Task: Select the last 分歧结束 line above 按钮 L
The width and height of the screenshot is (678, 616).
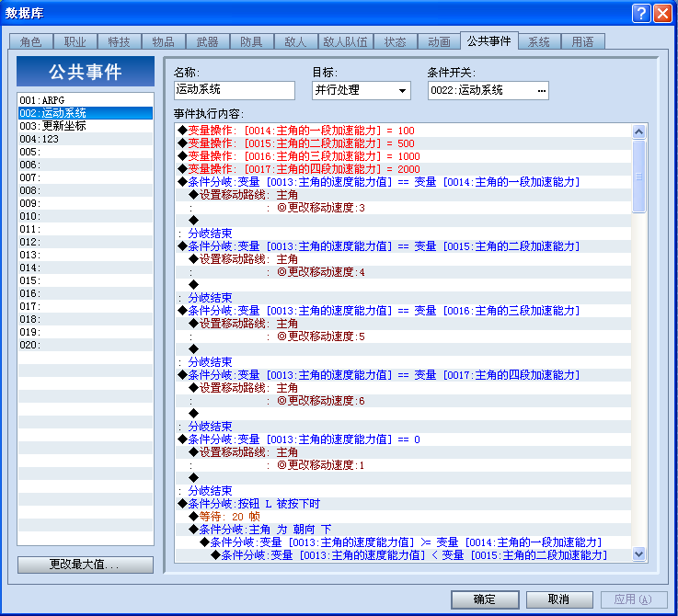Action: [x=403, y=491]
